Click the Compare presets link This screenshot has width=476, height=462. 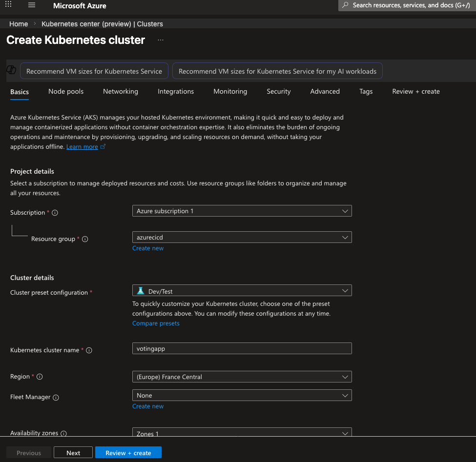tap(156, 323)
